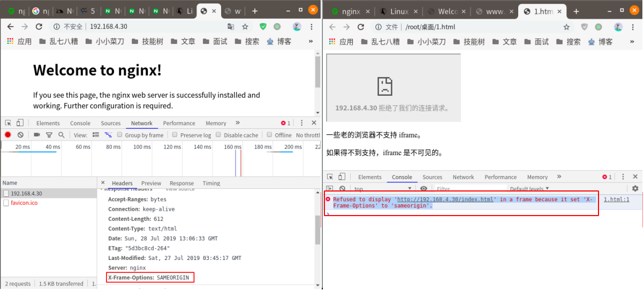Open console settings gear icon
This screenshot has width=644, height=291.
tap(635, 188)
